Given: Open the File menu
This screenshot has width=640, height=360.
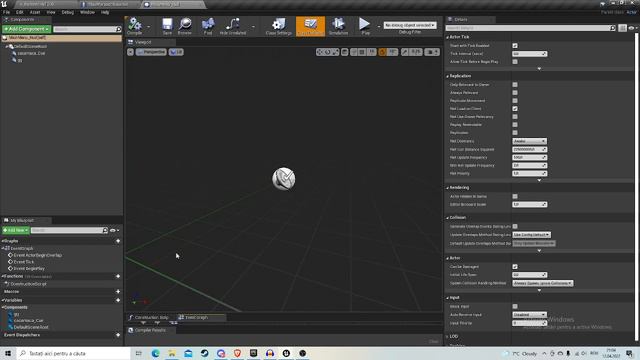Looking at the screenshot, I should 7,12.
